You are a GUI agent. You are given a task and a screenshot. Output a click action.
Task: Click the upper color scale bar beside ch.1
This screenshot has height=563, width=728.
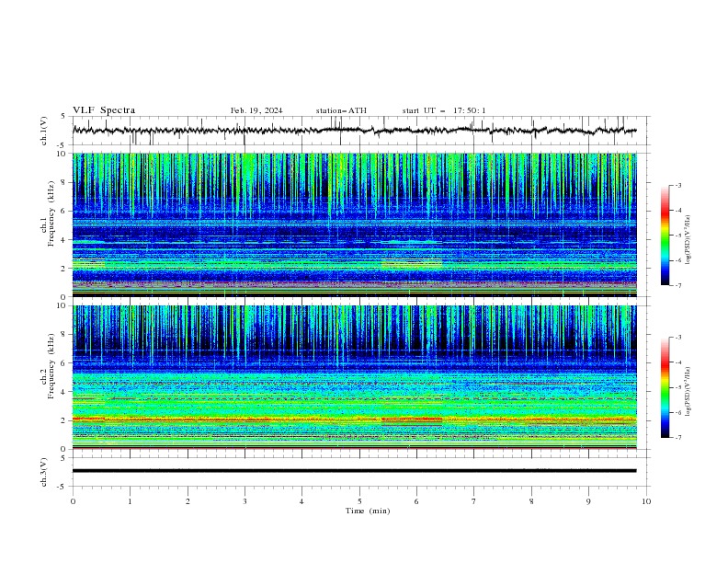(665, 236)
